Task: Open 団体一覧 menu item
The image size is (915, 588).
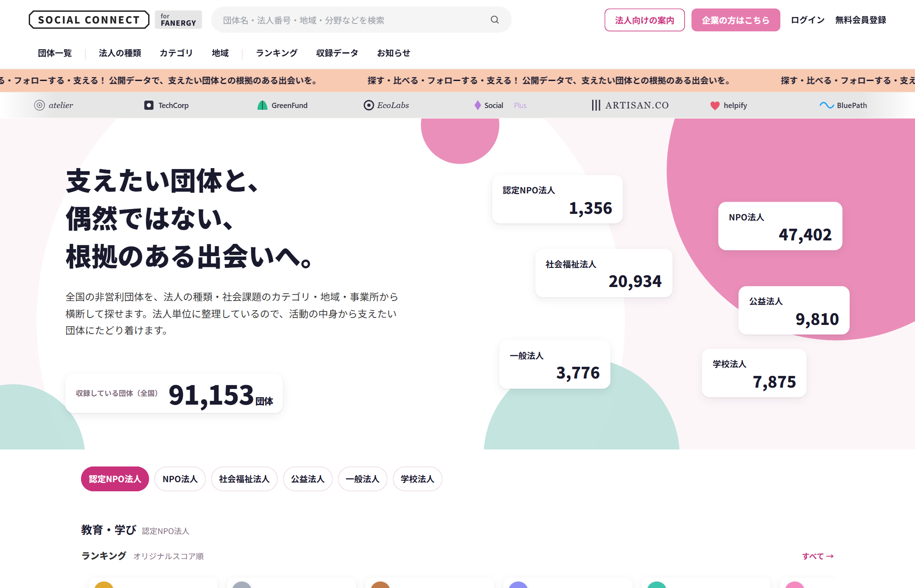Action: click(55, 53)
